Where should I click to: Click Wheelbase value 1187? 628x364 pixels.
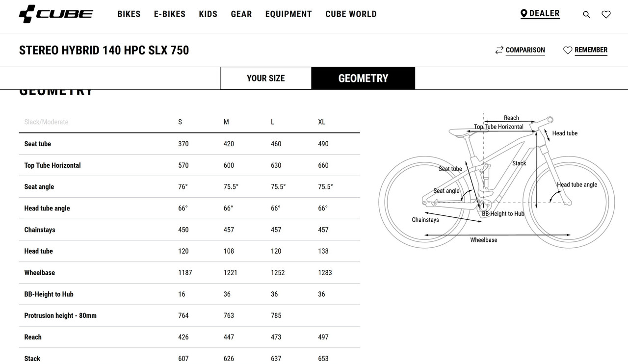coord(185,273)
